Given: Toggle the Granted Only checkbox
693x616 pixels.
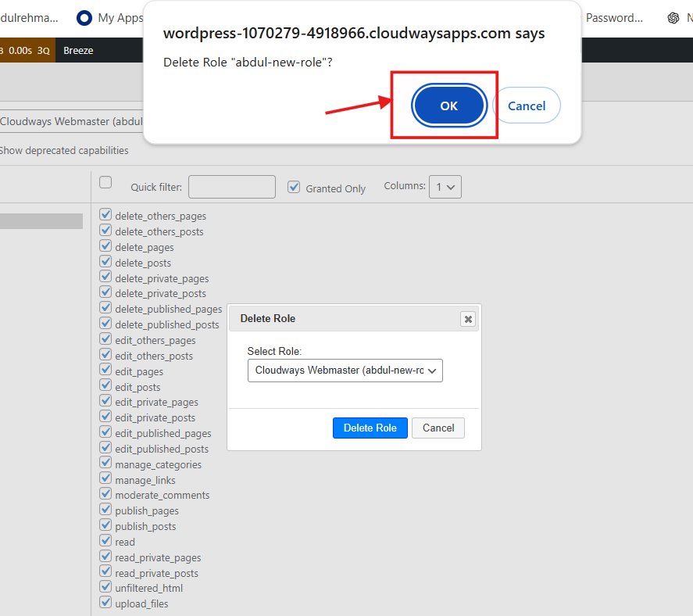Looking at the screenshot, I should pos(294,187).
